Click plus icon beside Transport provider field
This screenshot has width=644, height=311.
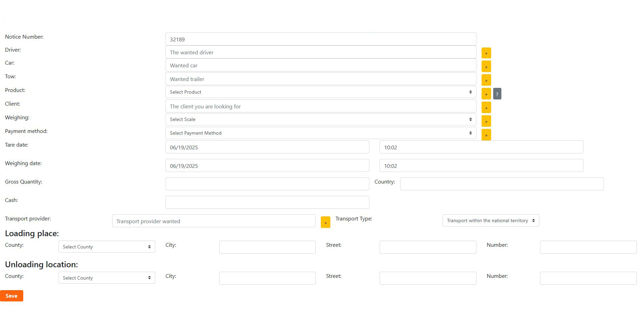325,222
